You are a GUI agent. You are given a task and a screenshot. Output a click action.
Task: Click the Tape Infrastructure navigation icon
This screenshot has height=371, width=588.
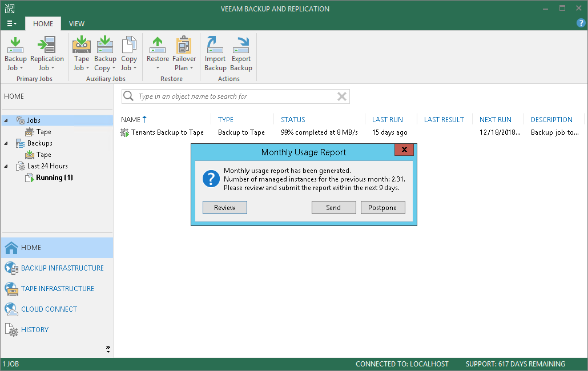coord(11,289)
